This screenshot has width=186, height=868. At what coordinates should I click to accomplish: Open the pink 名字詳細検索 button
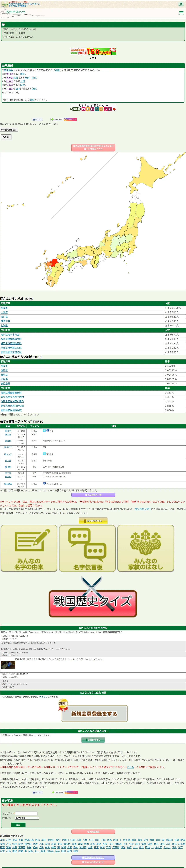pyautogui.click(x=93, y=832)
